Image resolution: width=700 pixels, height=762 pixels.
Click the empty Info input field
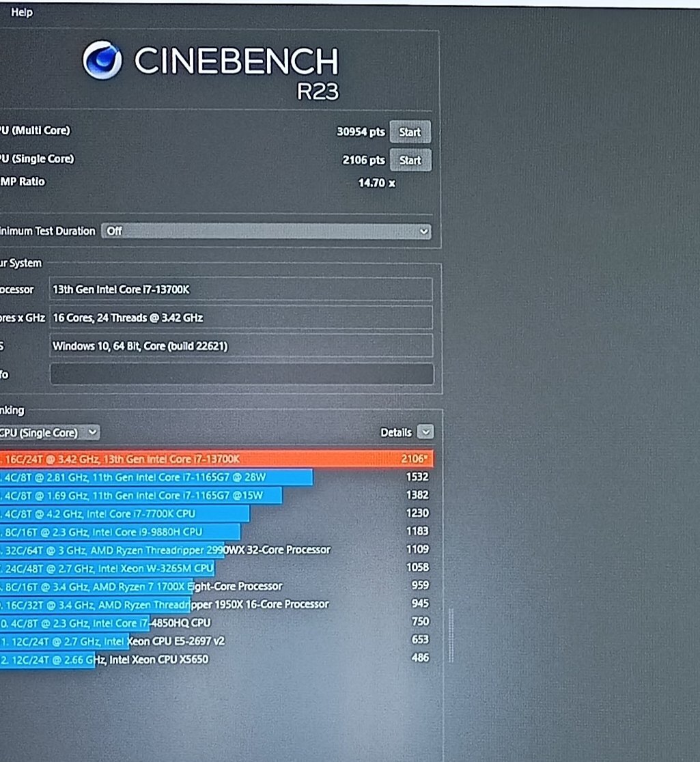[242, 374]
